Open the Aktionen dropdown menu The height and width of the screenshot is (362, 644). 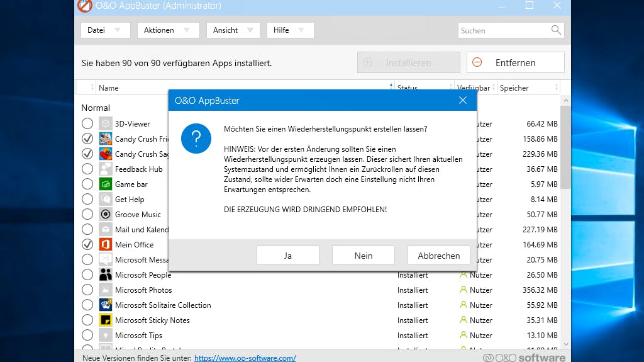(169, 30)
